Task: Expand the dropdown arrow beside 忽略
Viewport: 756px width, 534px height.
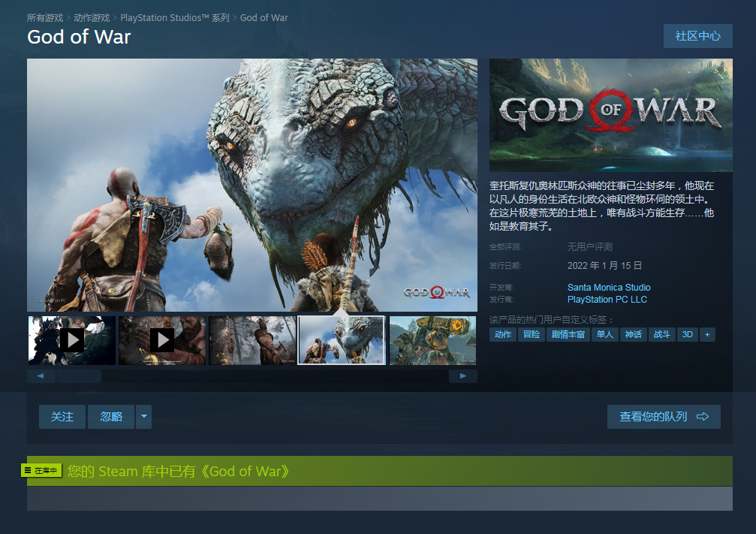Action: (143, 417)
